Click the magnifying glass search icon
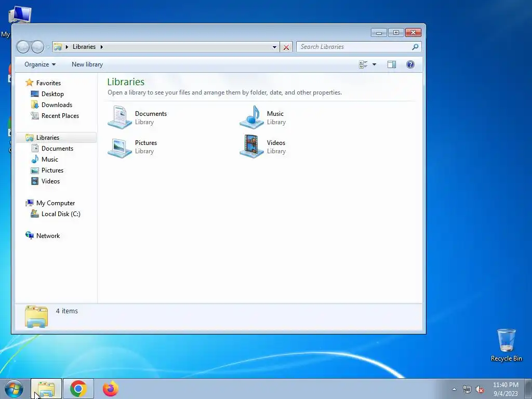Image resolution: width=532 pixels, height=399 pixels. [x=415, y=47]
